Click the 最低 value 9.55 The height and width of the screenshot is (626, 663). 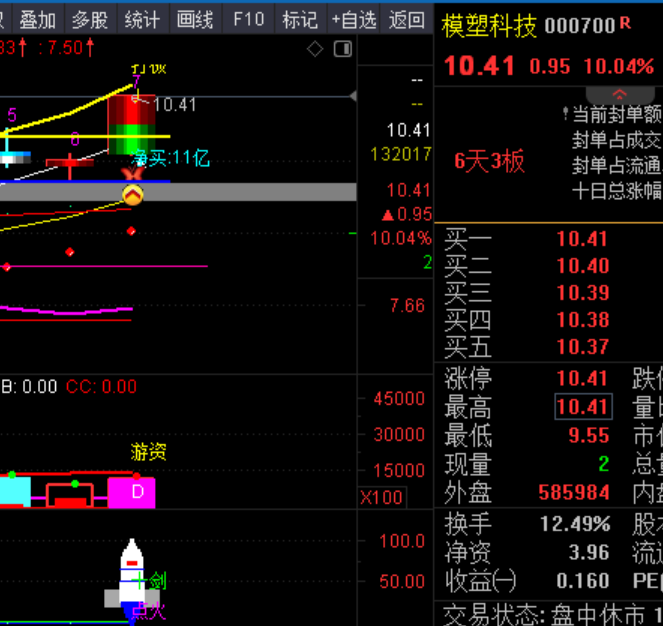pyautogui.click(x=589, y=435)
